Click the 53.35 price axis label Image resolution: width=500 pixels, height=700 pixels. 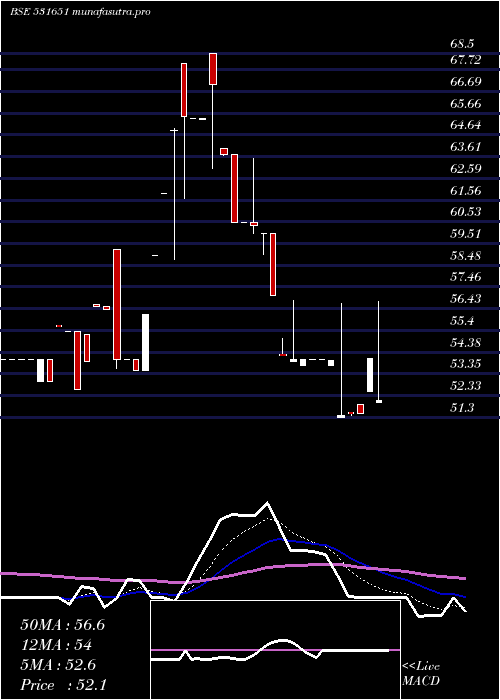(x=465, y=364)
